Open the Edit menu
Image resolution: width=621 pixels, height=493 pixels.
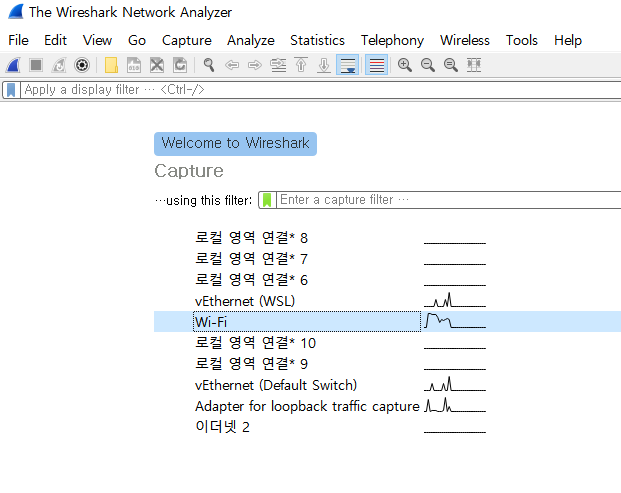pyautogui.click(x=55, y=40)
